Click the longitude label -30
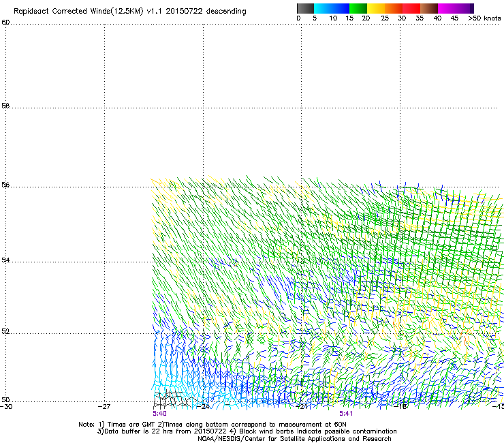 (5, 406)
